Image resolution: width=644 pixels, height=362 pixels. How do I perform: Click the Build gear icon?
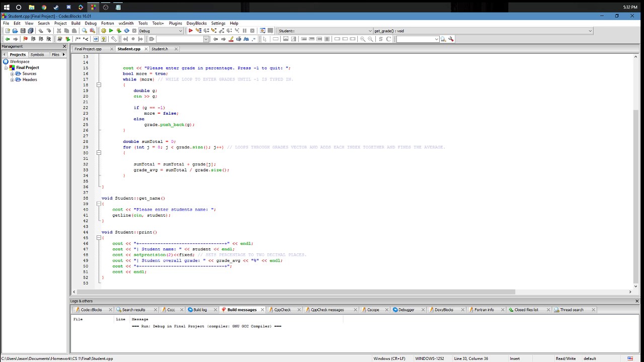click(x=104, y=31)
